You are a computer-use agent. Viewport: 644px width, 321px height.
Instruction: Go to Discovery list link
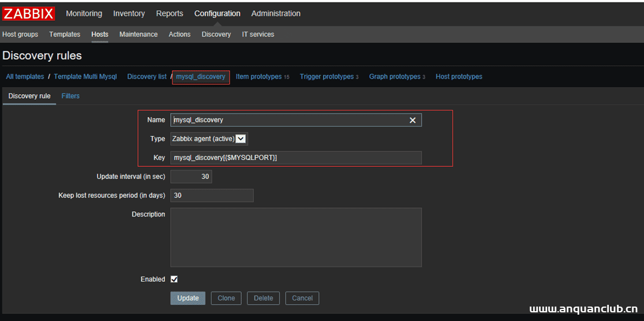pyautogui.click(x=147, y=76)
